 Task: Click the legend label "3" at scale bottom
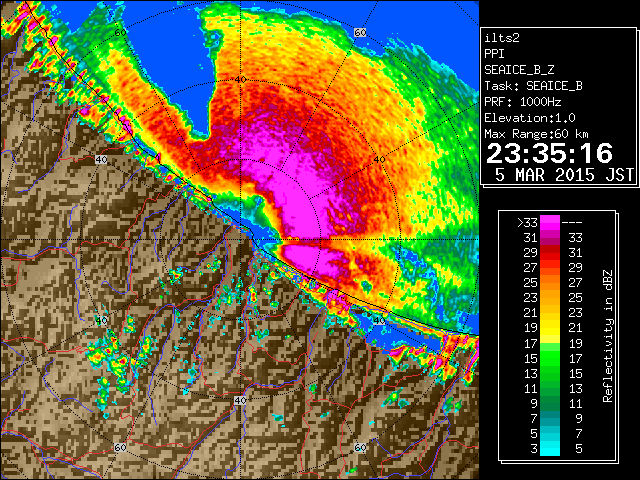534,449
